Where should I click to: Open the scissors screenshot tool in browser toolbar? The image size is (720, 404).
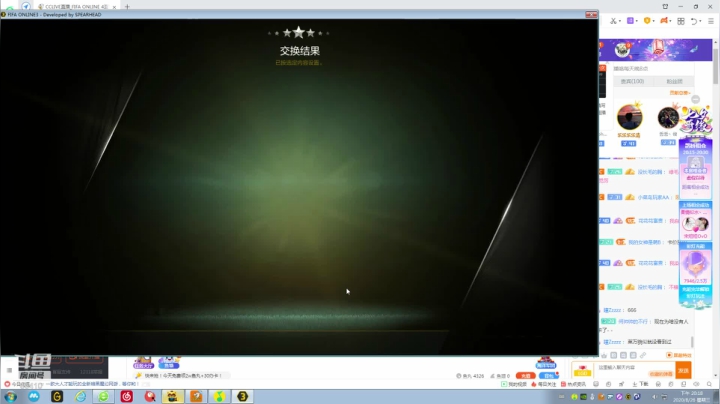(x=613, y=21)
